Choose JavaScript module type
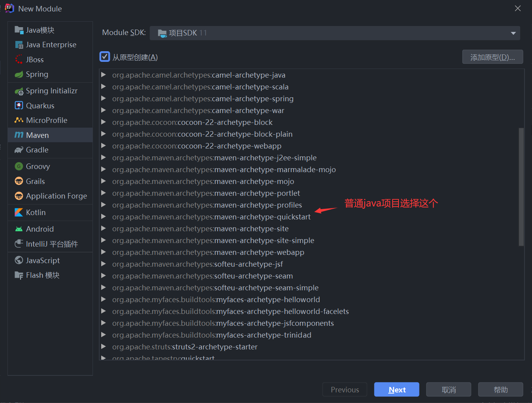The width and height of the screenshot is (532, 403). tap(50, 260)
